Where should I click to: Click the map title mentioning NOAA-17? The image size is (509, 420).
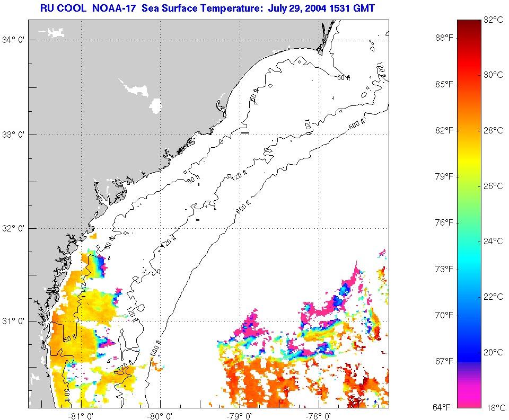click(x=207, y=8)
